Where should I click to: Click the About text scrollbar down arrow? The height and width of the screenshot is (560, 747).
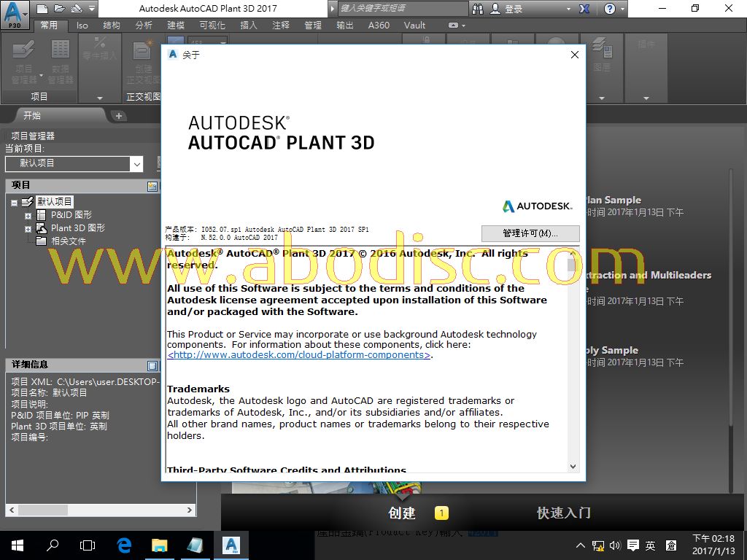tap(573, 466)
